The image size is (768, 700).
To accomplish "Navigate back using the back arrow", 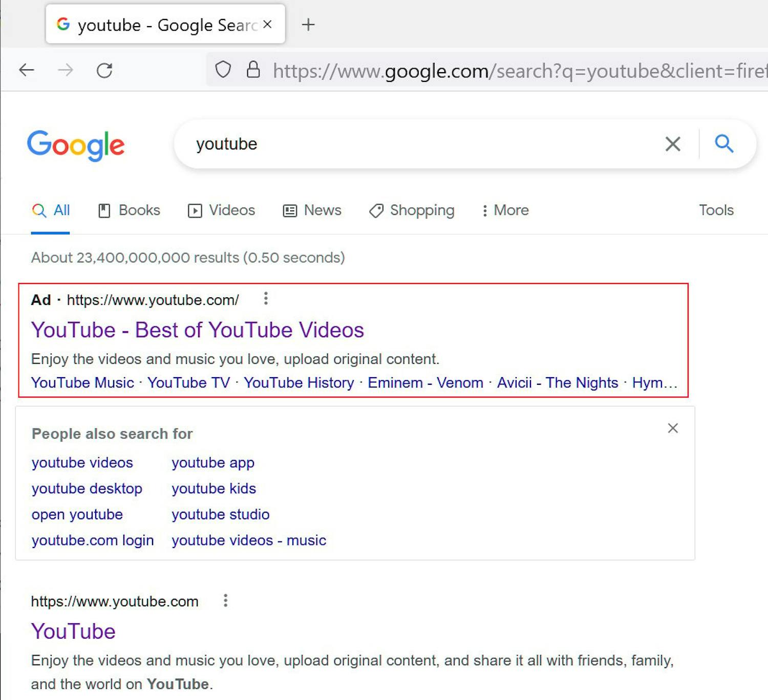I will (x=27, y=70).
